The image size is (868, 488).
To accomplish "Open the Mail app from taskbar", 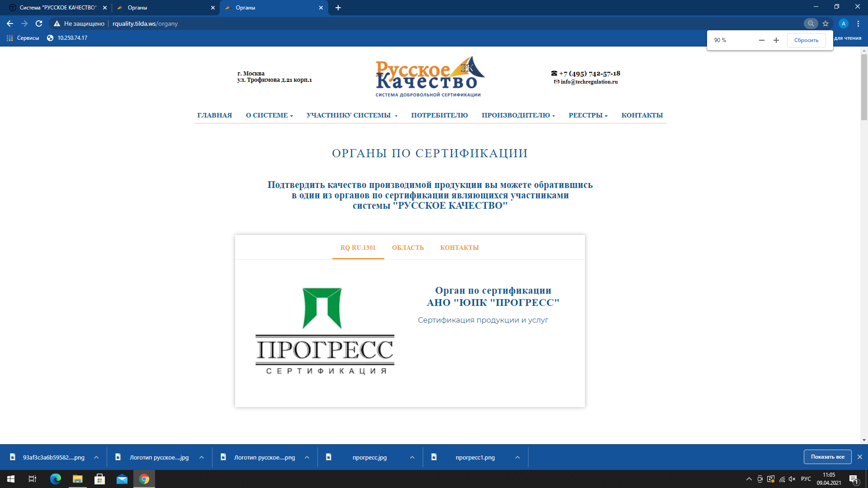I will pyautogui.click(x=122, y=479).
